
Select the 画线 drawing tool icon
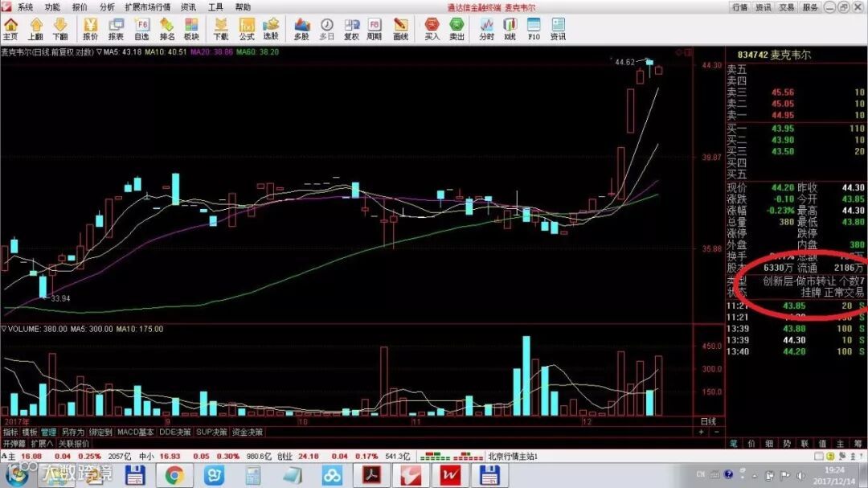coord(400,29)
